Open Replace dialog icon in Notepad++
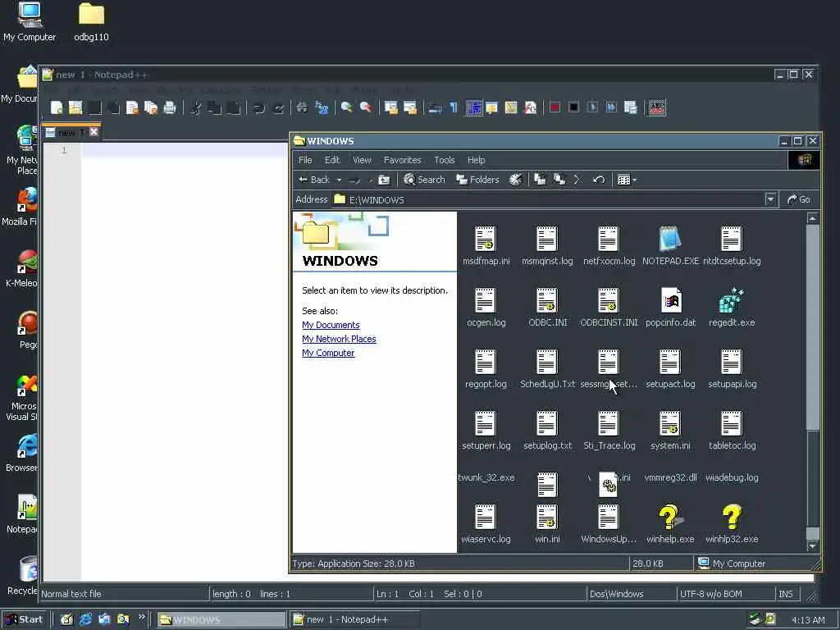 pos(322,107)
